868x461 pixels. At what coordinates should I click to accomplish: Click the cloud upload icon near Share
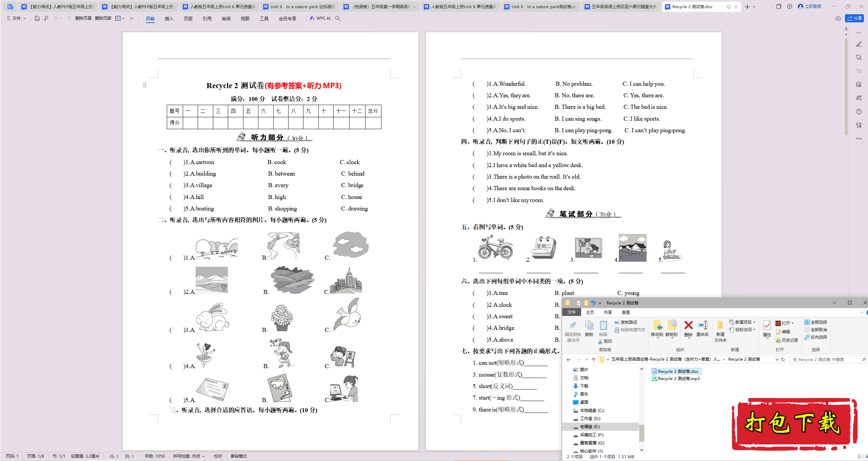click(x=838, y=18)
